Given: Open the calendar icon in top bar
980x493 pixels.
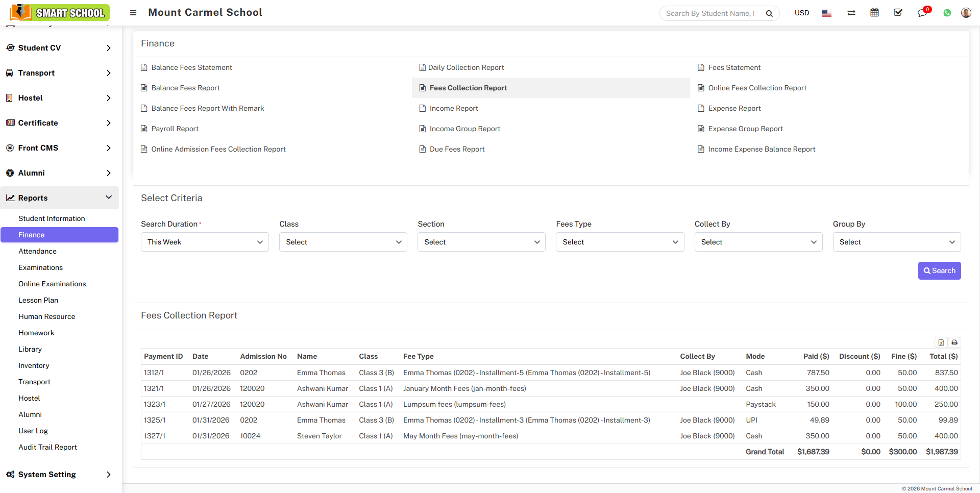Looking at the screenshot, I should [x=874, y=13].
